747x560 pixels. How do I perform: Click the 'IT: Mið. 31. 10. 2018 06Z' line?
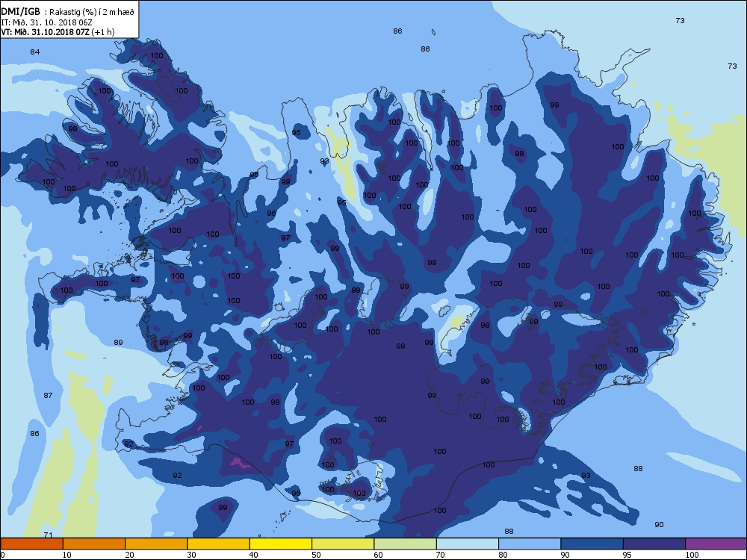[x=46, y=22]
